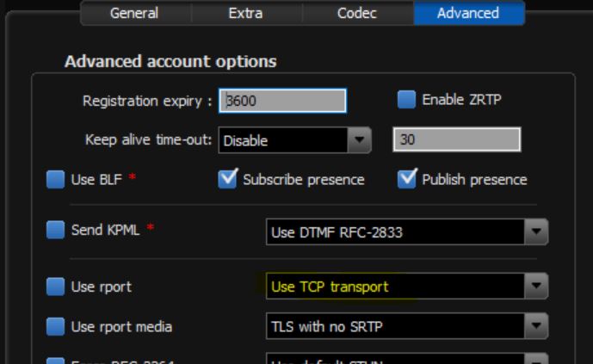Tick the partially visible checkbox below Use rport media
593x364 pixels.
point(55,360)
